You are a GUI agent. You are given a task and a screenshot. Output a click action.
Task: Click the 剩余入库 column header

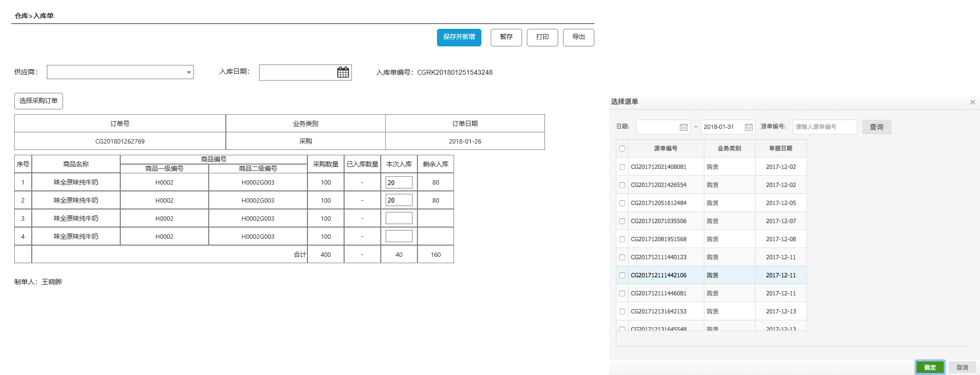(436, 164)
